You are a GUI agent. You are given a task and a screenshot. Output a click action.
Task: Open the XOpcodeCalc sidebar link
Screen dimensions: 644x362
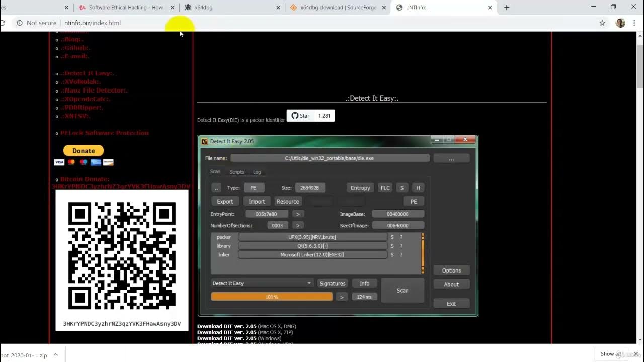tap(85, 99)
